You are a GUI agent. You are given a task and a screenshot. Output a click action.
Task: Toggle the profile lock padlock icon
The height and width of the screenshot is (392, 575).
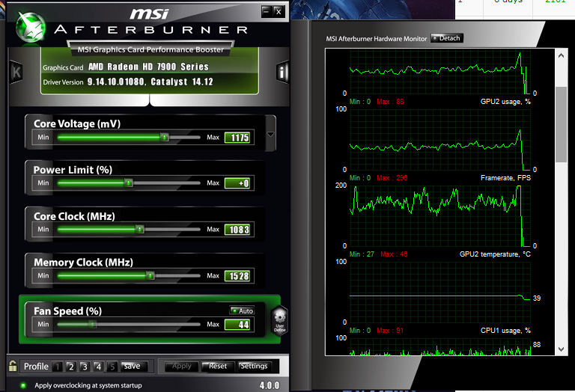tap(13, 366)
